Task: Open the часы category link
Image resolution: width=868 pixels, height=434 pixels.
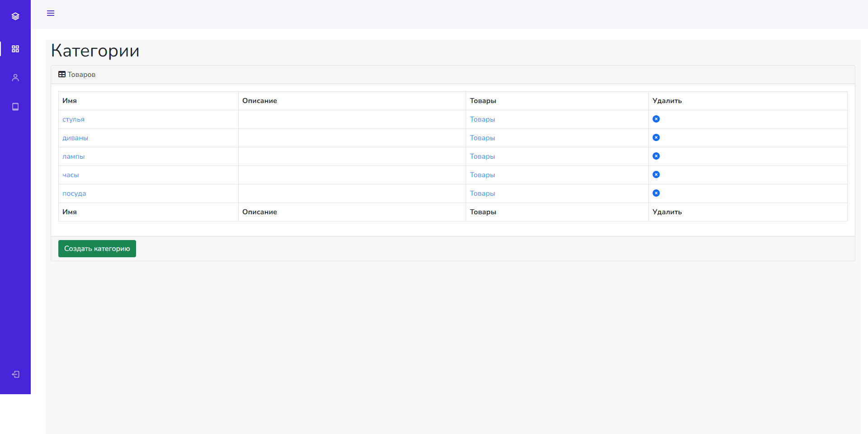Action: 71,175
